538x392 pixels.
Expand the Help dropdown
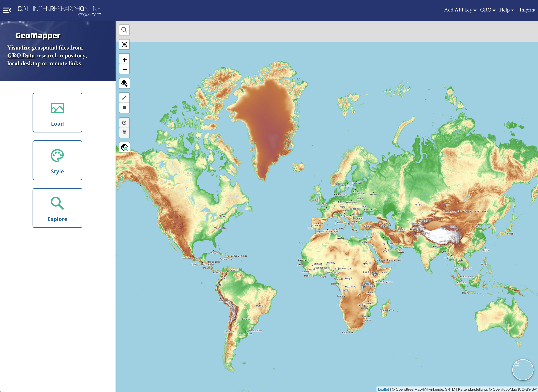[x=506, y=10]
